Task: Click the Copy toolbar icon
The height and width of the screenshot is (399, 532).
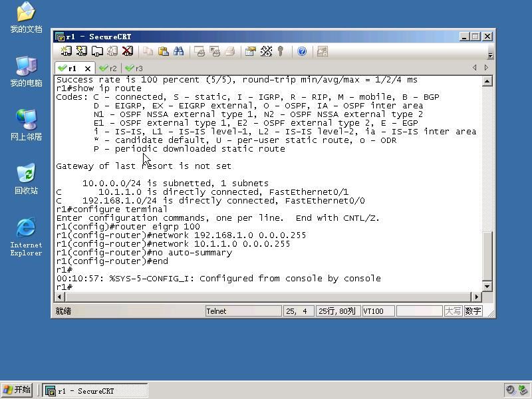Action: 148,51
